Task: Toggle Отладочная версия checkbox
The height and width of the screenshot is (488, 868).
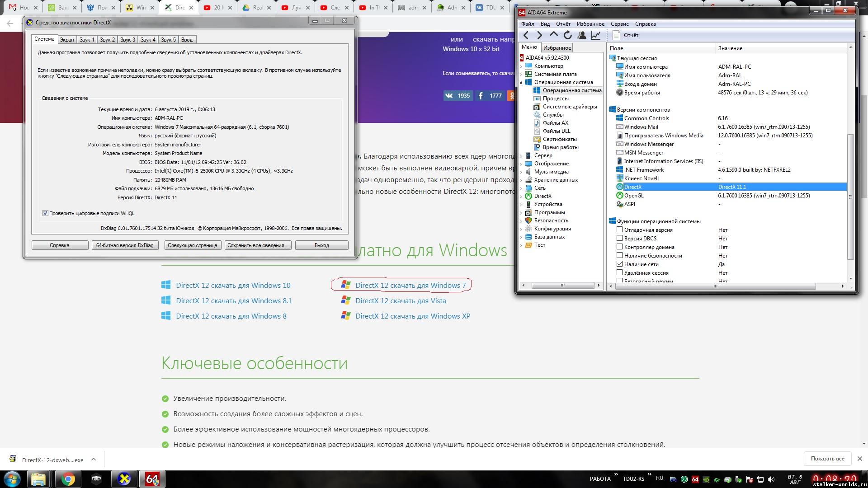Action: point(619,230)
